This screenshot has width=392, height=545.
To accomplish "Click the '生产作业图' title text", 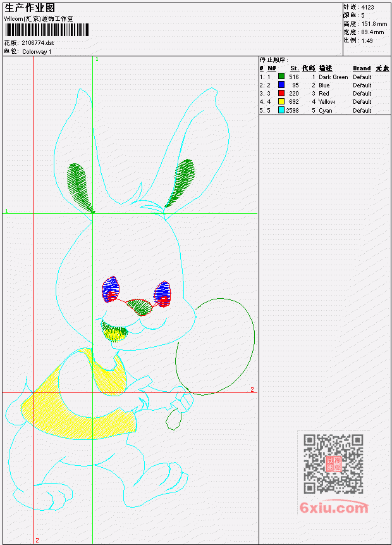I will (30, 8).
